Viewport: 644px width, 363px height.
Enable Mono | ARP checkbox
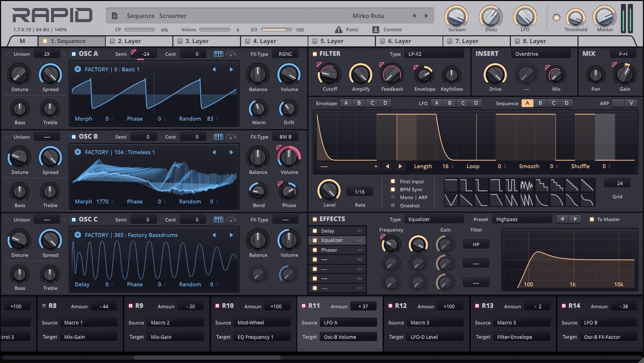coord(393,197)
